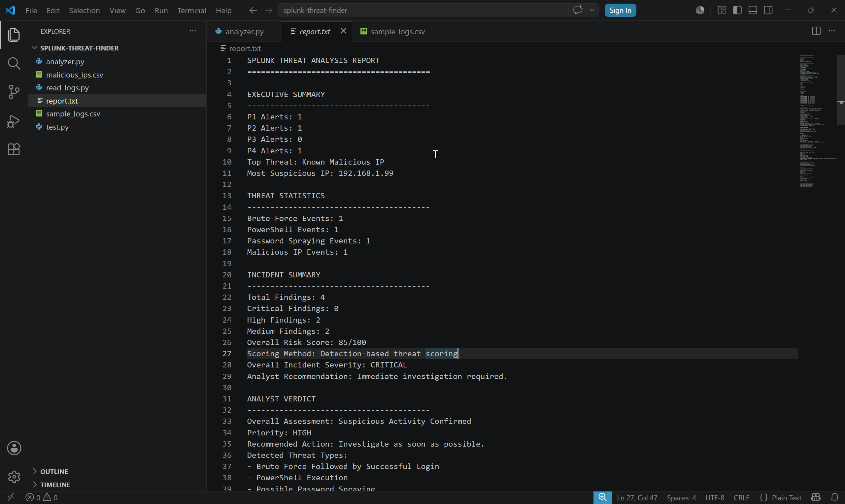Click the Sign In button
Viewport: 845px width, 504px height.
click(620, 10)
